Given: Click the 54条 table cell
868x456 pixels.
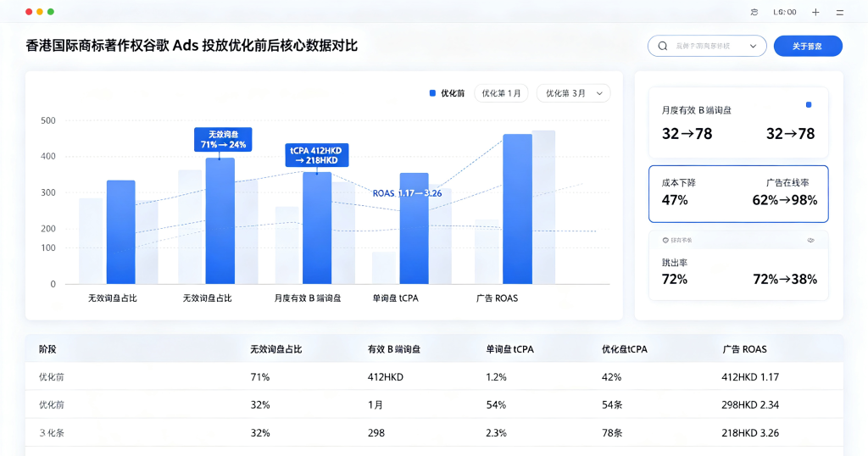Looking at the screenshot, I should point(612,405).
